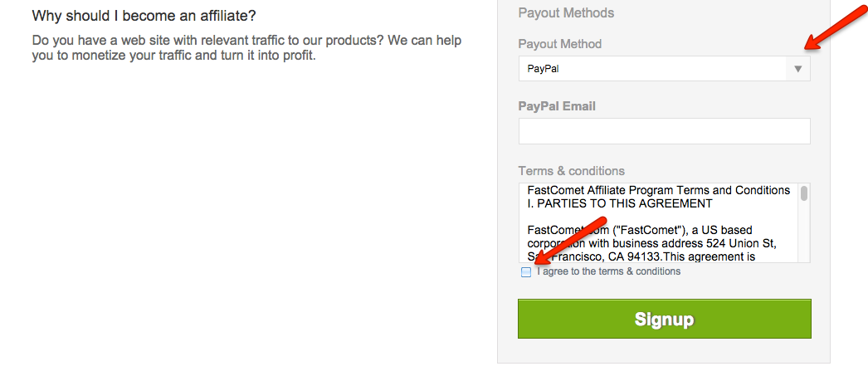Image resolution: width=868 pixels, height=376 pixels.
Task: Click the "I. PARTIES TO THIS AGREEMENT" line
Action: click(619, 203)
